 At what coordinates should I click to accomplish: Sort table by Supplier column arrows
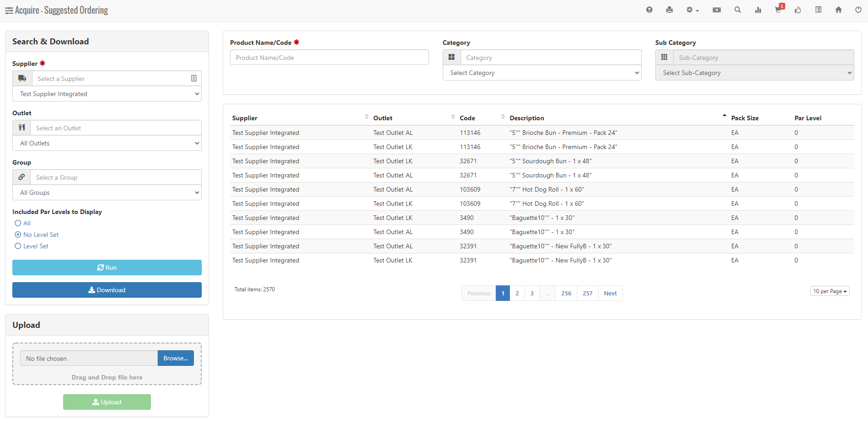(x=366, y=117)
